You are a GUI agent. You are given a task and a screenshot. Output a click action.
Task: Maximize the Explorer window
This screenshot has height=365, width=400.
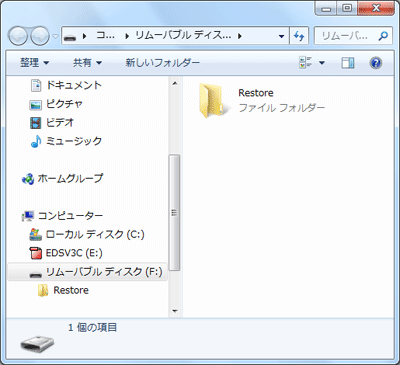pos(348,8)
